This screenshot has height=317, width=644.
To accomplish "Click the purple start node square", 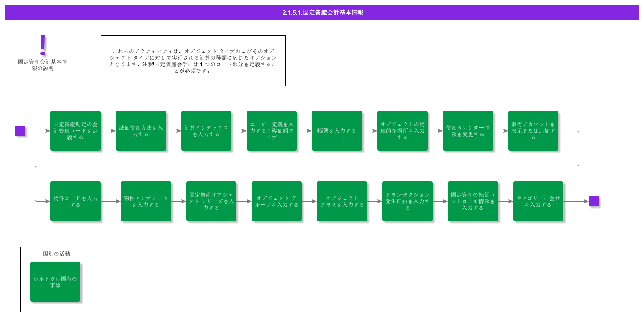I will [x=20, y=131].
